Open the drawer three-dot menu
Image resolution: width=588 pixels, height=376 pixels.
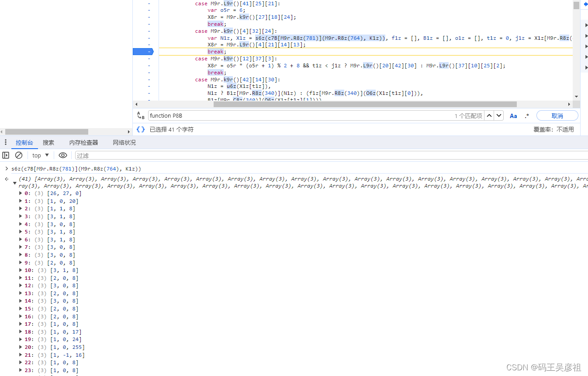point(5,143)
